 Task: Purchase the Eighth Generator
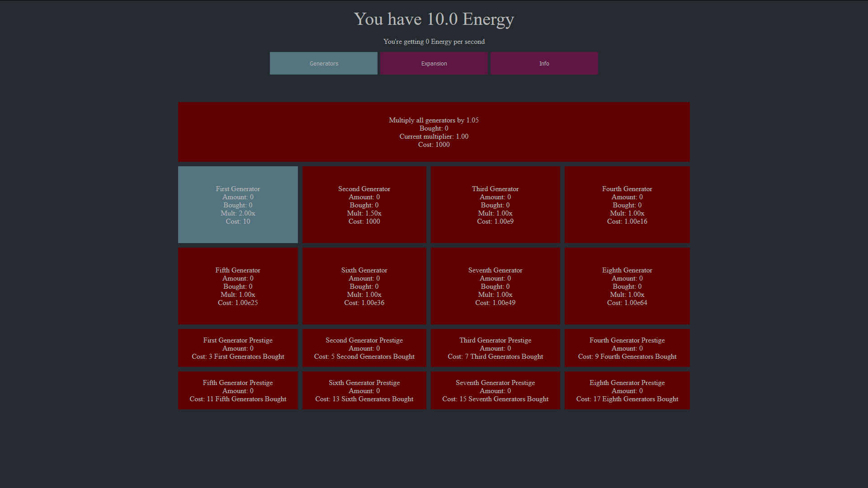[x=627, y=286]
